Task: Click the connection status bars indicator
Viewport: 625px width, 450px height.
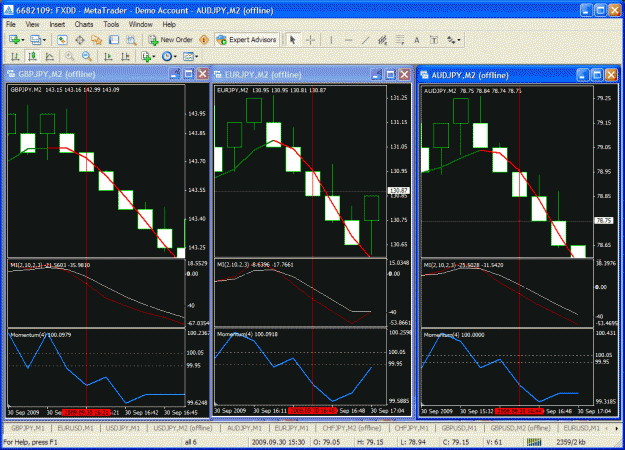Action: pos(534,442)
